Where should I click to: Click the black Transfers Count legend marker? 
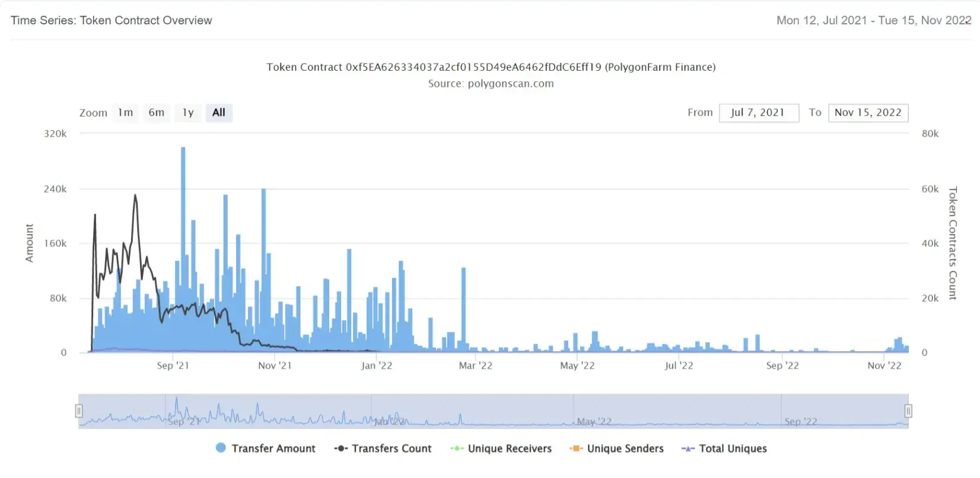(341, 448)
